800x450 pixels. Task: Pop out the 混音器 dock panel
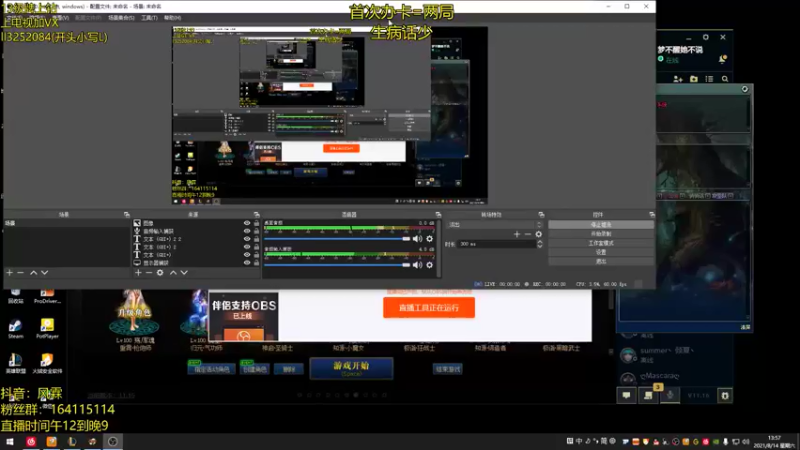(438, 215)
